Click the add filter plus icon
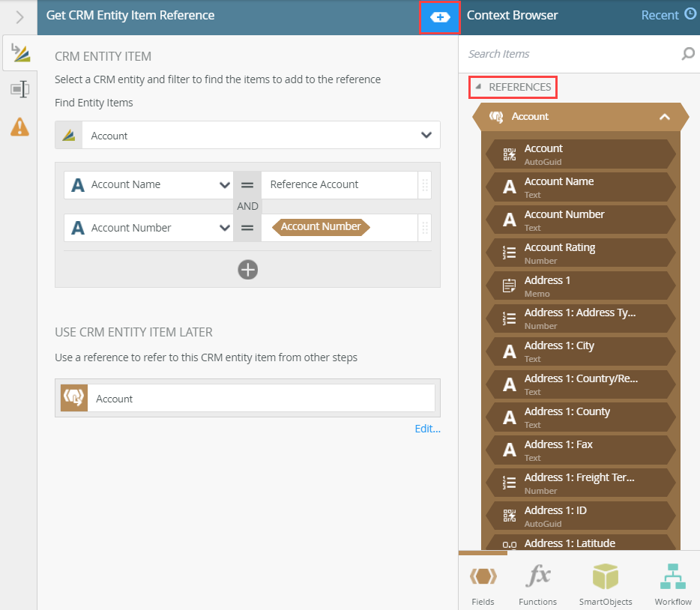This screenshot has height=610, width=700. (248, 270)
